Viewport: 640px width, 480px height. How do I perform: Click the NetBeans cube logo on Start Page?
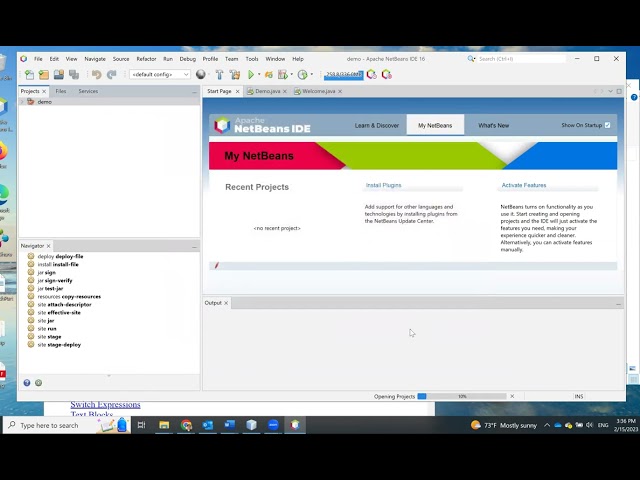coord(222,125)
